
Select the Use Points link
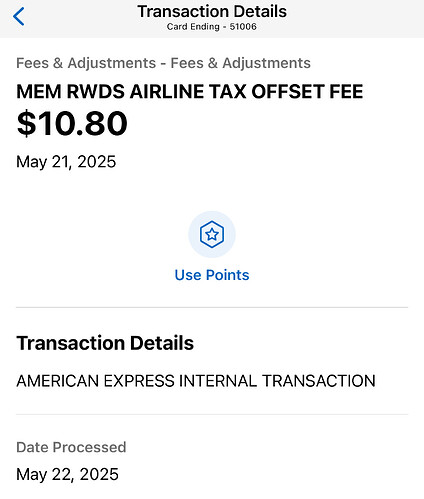click(212, 275)
